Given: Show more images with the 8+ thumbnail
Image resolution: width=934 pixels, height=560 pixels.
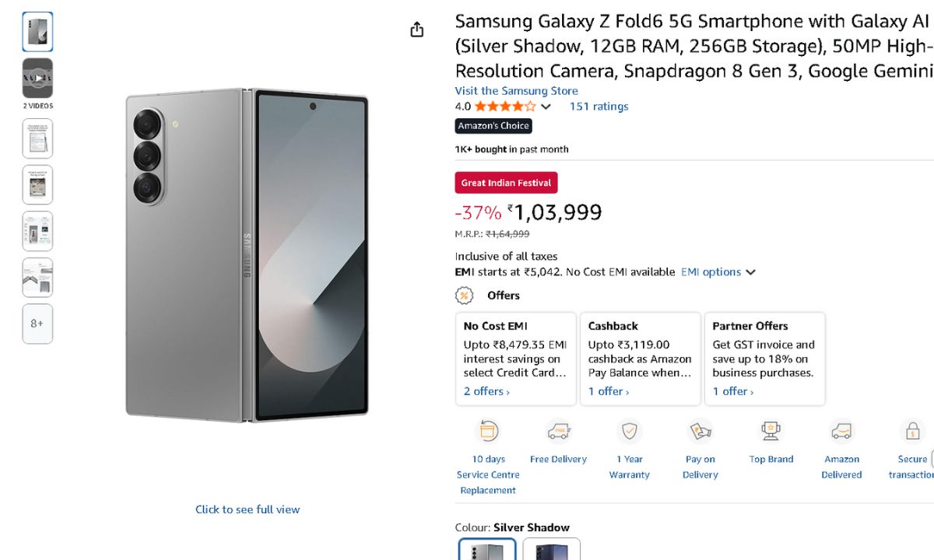Looking at the screenshot, I should [37, 324].
